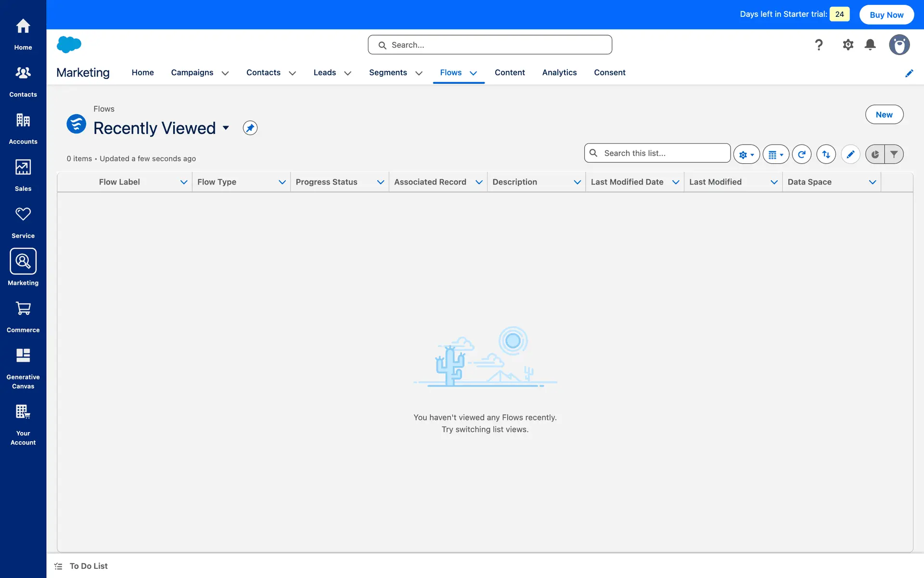Open the Content tab

pyautogui.click(x=510, y=72)
